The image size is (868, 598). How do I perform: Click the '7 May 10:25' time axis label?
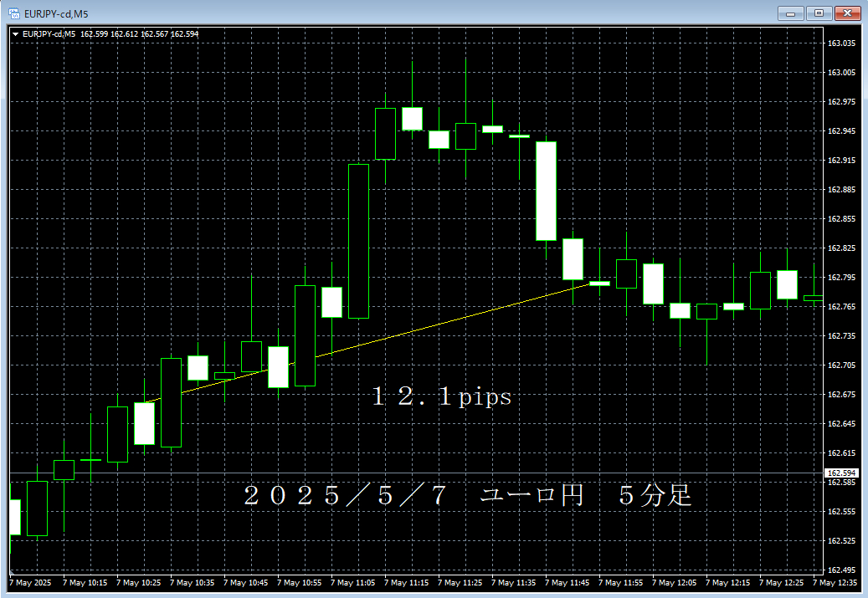[x=138, y=582]
